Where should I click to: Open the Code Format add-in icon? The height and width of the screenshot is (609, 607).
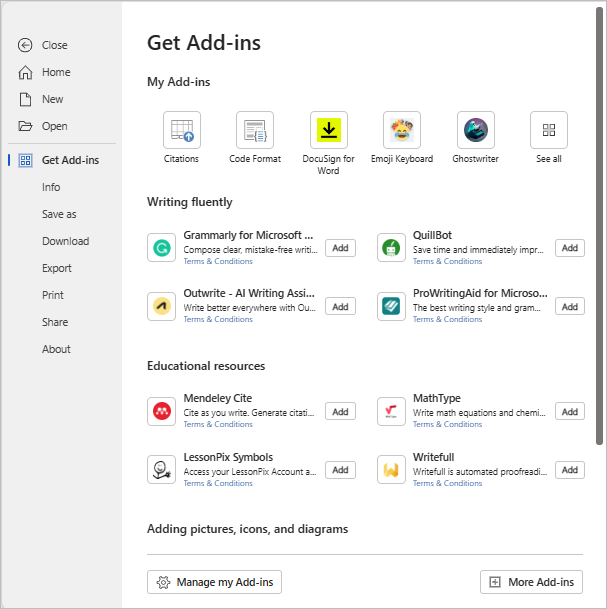pos(255,130)
